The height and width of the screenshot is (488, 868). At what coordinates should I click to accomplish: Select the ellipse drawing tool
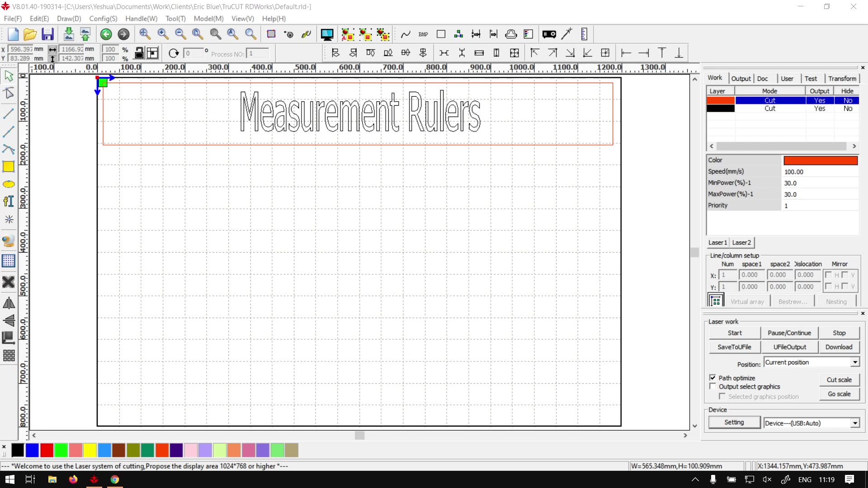pyautogui.click(x=9, y=184)
